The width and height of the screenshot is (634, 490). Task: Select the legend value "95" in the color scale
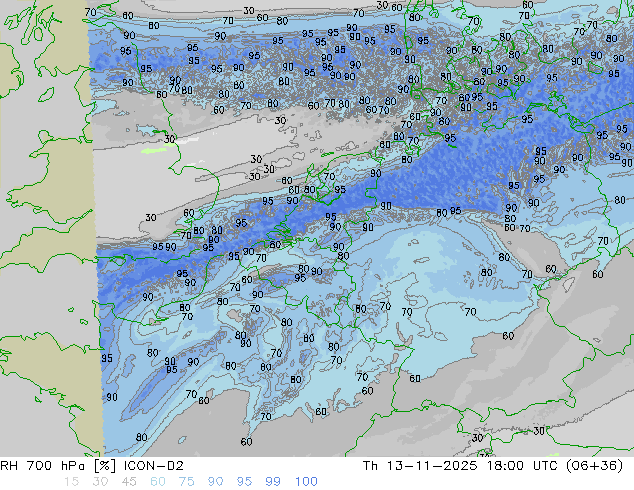(x=244, y=482)
